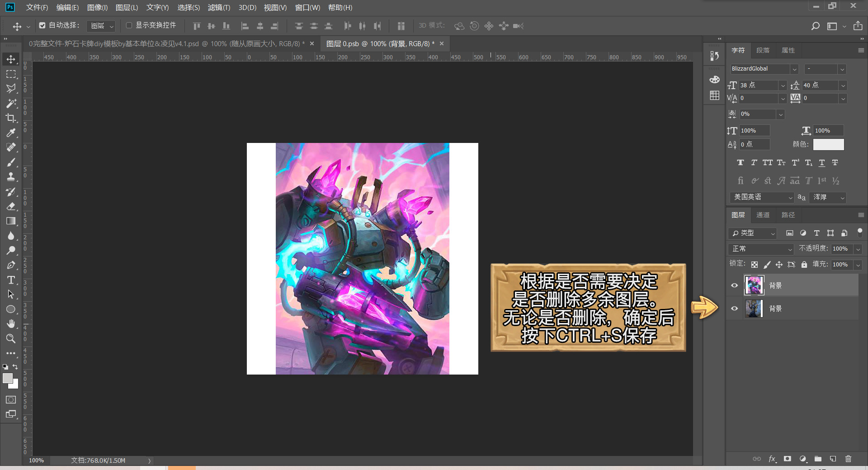The height and width of the screenshot is (470, 868).
Task: Select the Rectangular Marquee tool
Action: 11,74
